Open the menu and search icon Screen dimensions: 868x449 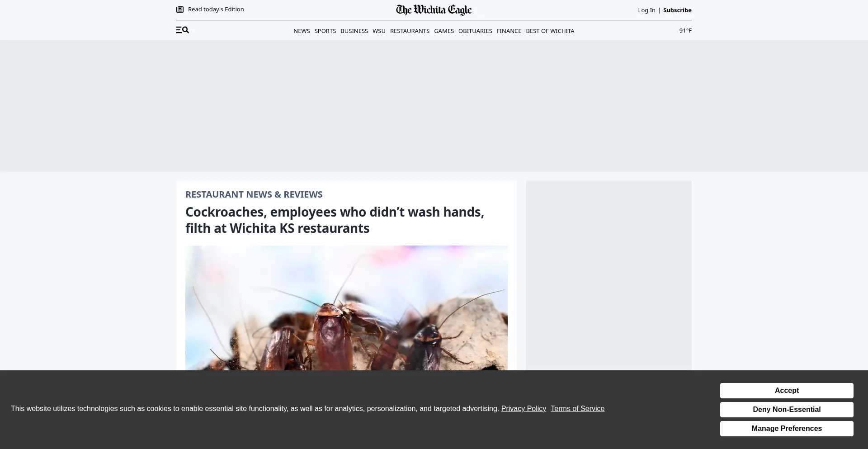coord(182,30)
